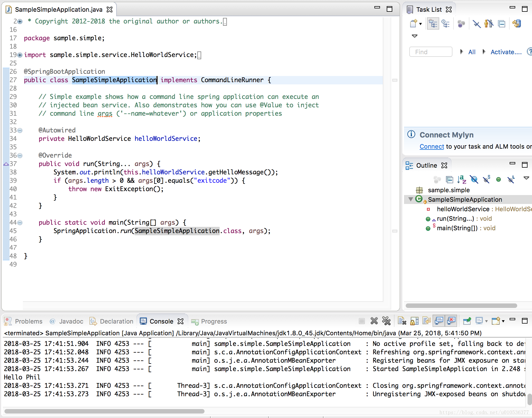Select run(String...) method in Outline
Image resolution: width=532 pixels, height=418 pixels.
[x=459, y=218]
